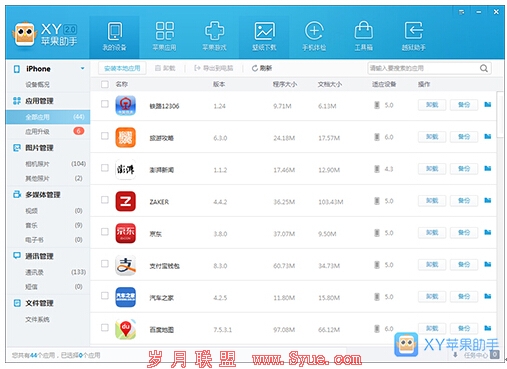Click the 百度地图 app icon
This screenshot has width=507, height=369.
[x=125, y=329]
